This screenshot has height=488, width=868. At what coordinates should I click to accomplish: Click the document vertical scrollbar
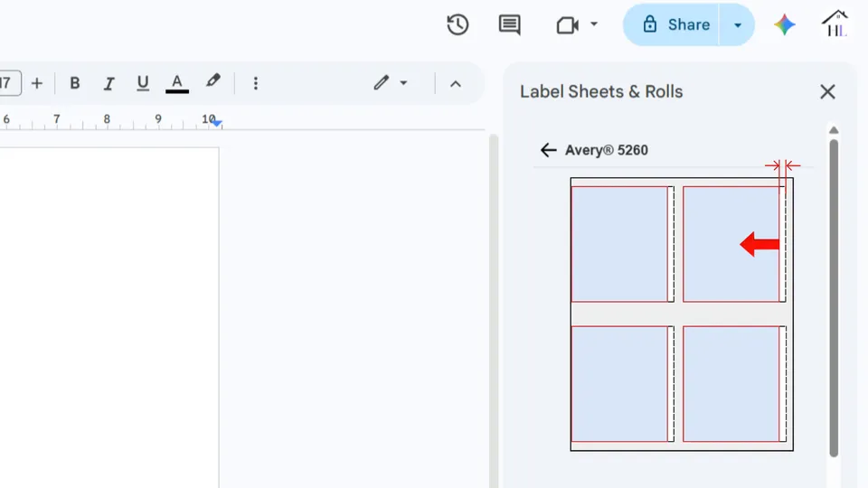(494, 312)
